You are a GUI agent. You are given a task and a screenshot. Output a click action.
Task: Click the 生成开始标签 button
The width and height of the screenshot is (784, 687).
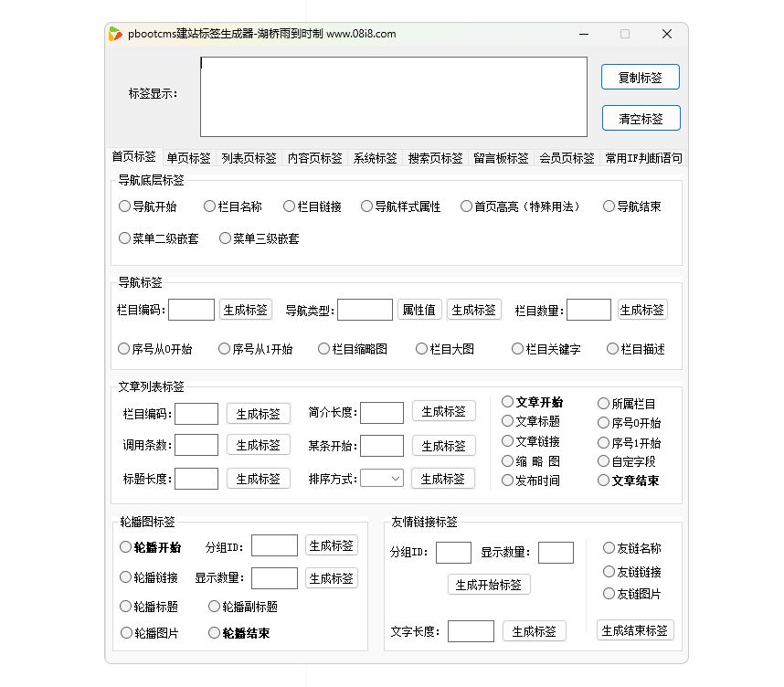489,585
